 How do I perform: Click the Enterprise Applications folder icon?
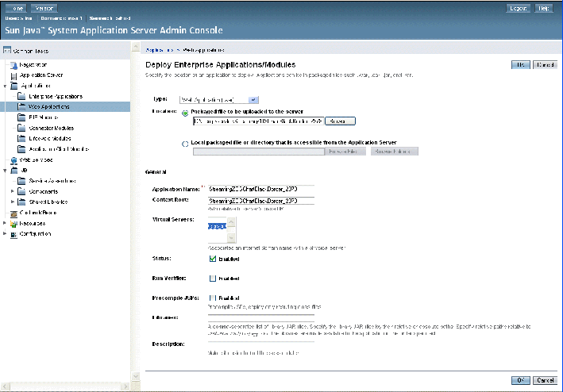(x=21, y=97)
